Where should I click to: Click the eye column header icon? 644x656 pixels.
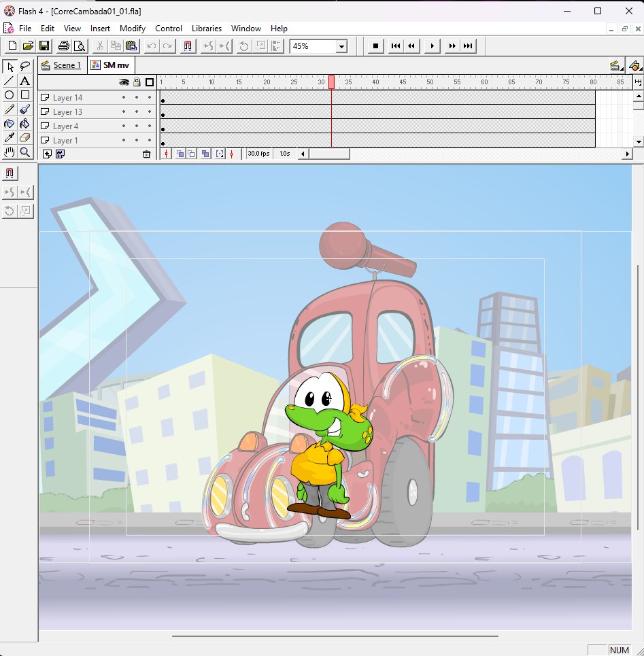[124, 82]
